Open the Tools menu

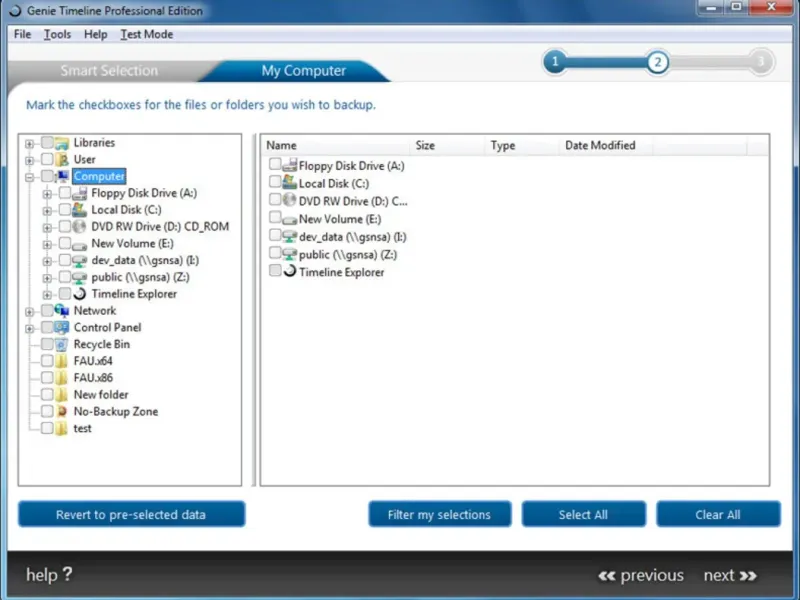(x=57, y=34)
